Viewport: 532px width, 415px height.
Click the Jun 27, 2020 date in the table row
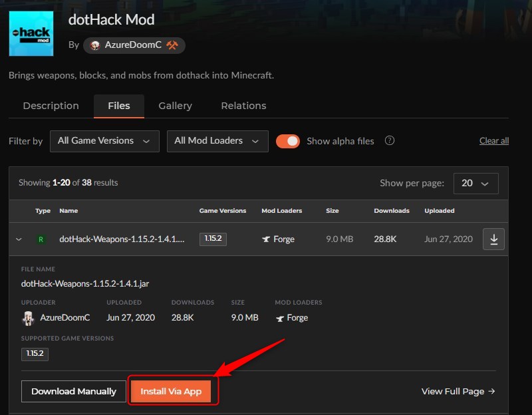click(448, 239)
